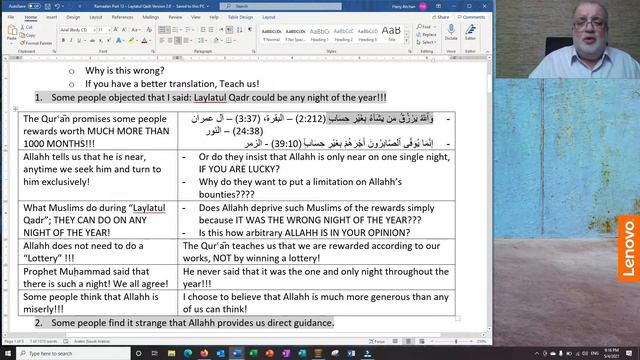This screenshot has width=640, height=360.
Task: Click the Decrease Font Size icon
Action: pyautogui.click(x=124, y=30)
